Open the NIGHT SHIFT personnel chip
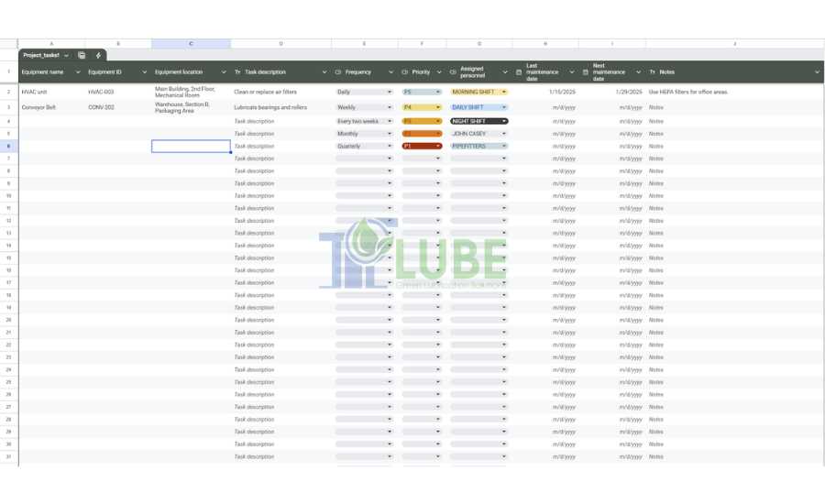Screen dimensions: 825x504 click(x=478, y=122)
